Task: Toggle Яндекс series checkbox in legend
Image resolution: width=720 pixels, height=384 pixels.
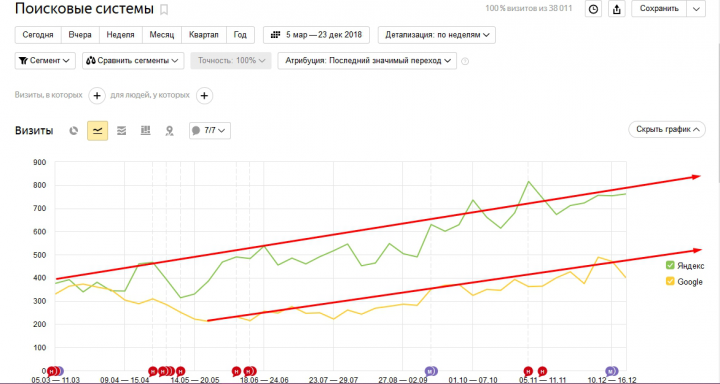Action: coord(670,265)
